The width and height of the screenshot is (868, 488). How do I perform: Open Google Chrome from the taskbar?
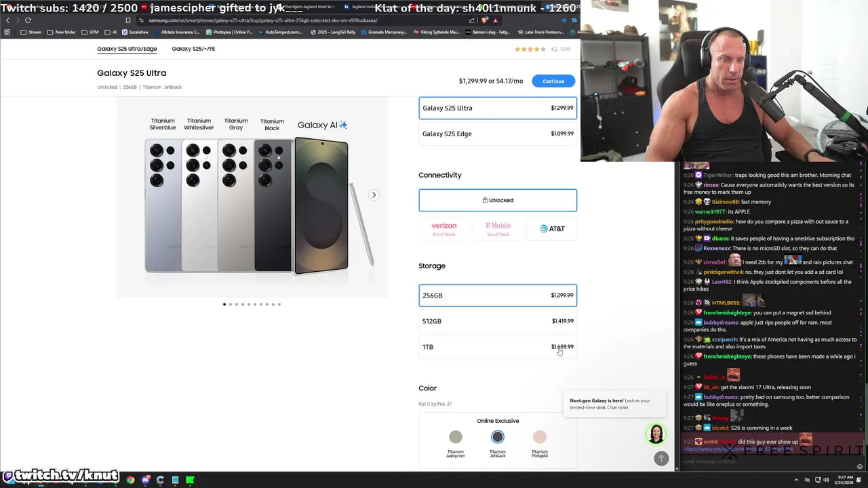(130, 480)
